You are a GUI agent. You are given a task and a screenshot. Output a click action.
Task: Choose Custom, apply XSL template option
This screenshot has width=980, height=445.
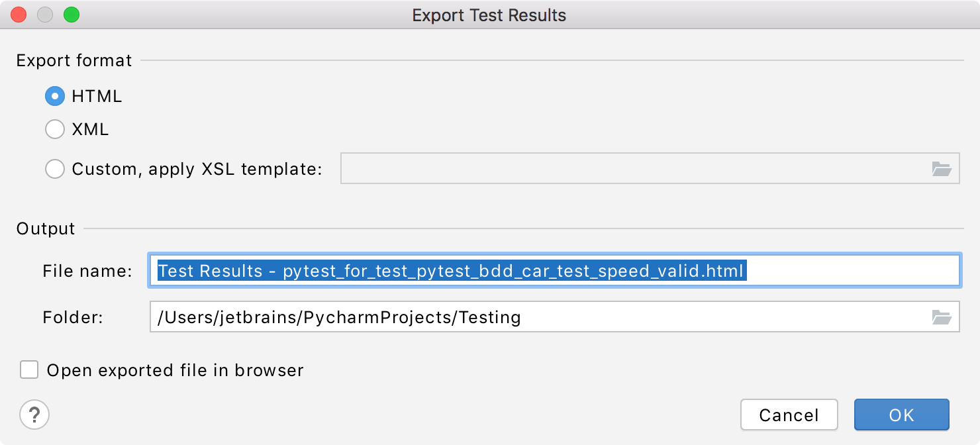[x=55, y=169]
